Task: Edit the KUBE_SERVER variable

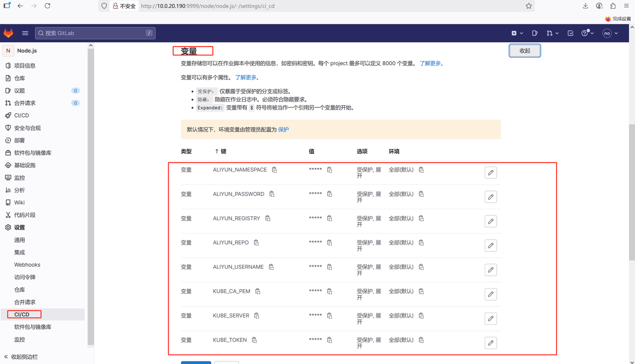Action: pyautogui.click(x=490, y=318)
